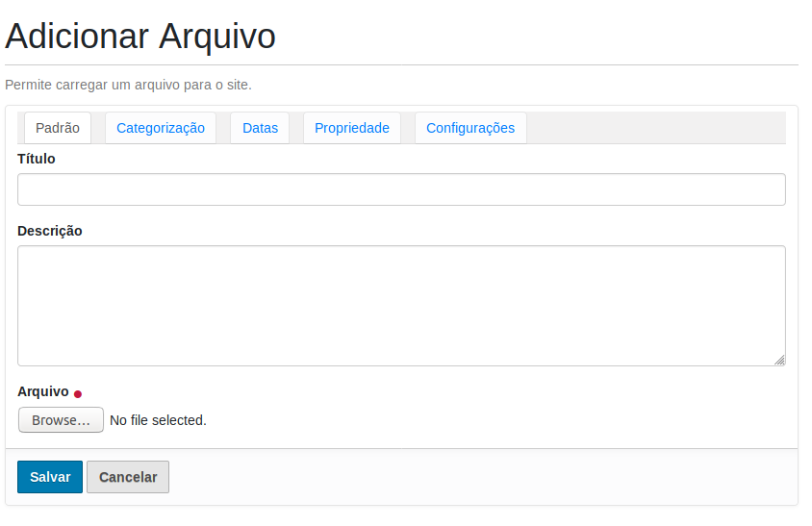Click the Descrição field label
This screenshot has height=526, width=812.
click(50, 231)
